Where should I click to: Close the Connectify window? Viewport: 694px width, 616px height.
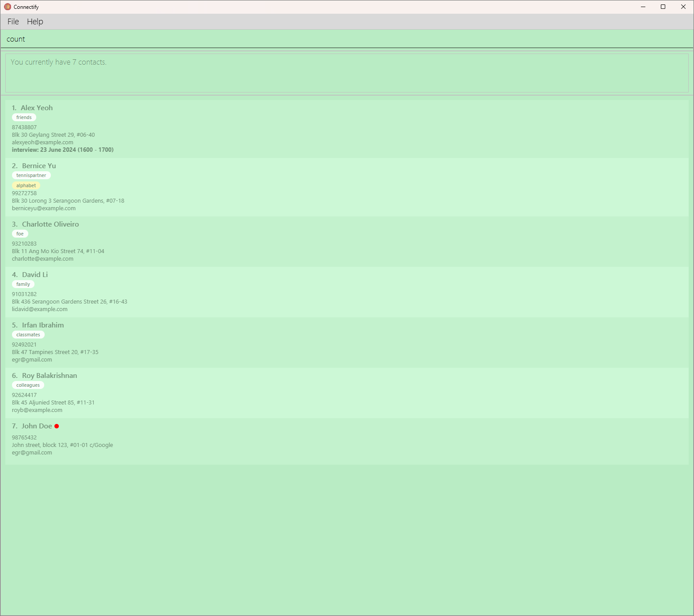pyautogui.click(x=683, y=7)
